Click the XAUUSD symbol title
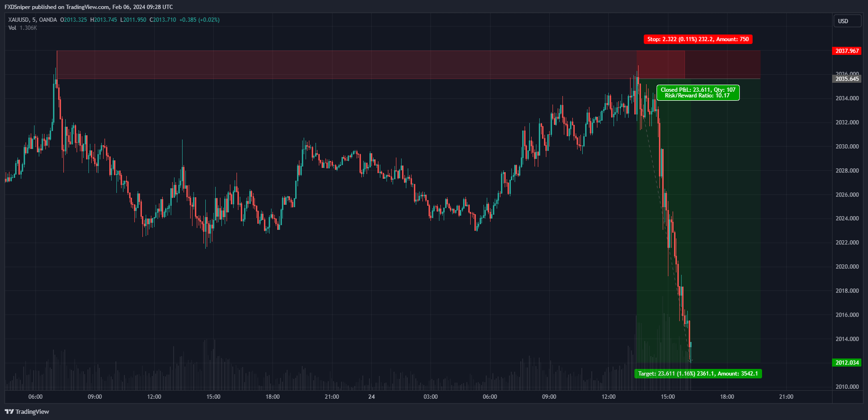 18,20
